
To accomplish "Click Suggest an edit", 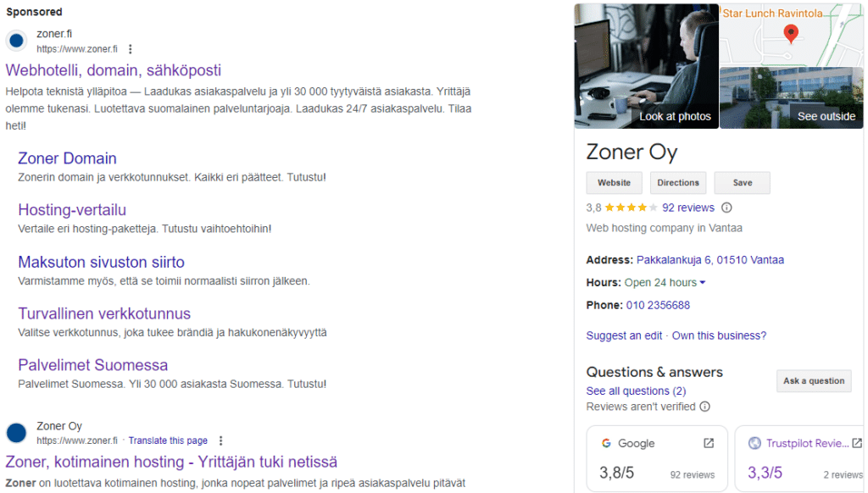I will pos(624,335).
